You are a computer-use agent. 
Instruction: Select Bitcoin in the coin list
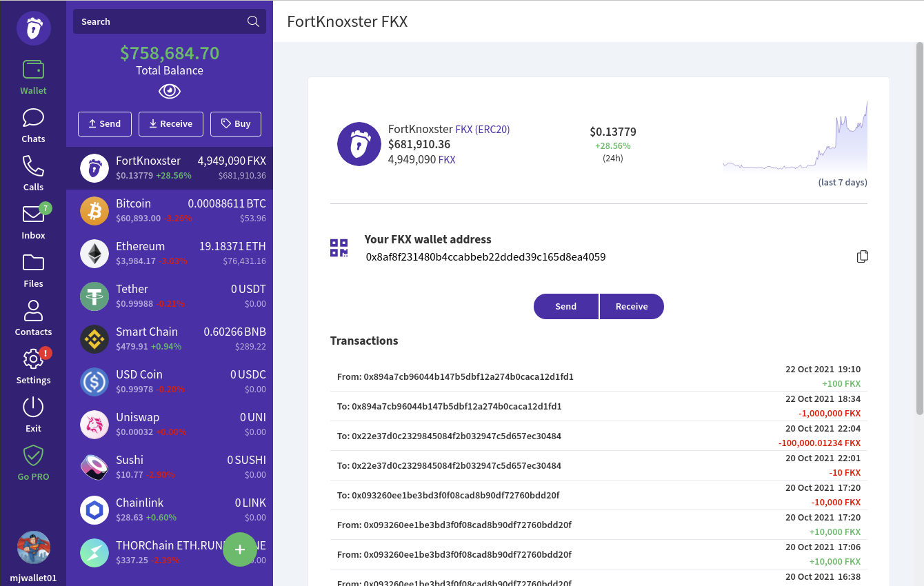click(170, 210)
